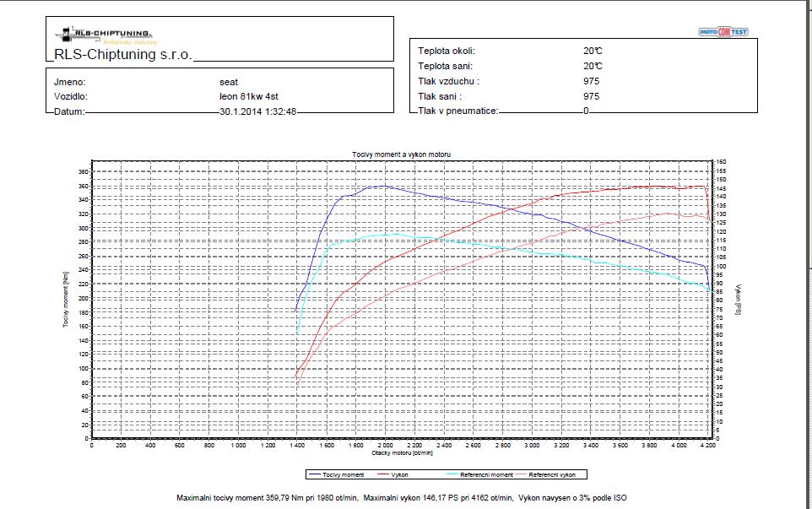The height and width of the screenshot is (509, 812).
Task: Select the Jmeno value 'seat'
Action: tap(229, 83)
